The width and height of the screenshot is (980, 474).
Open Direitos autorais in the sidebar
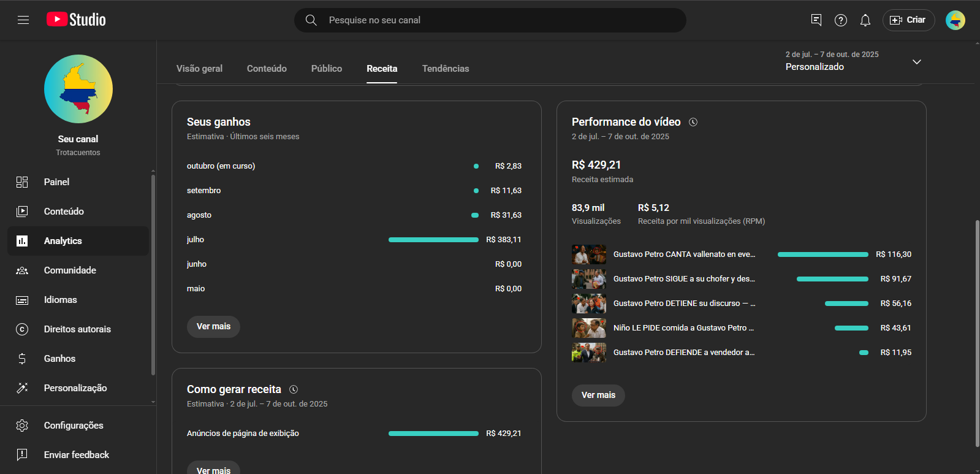click(x=77, y=329)
